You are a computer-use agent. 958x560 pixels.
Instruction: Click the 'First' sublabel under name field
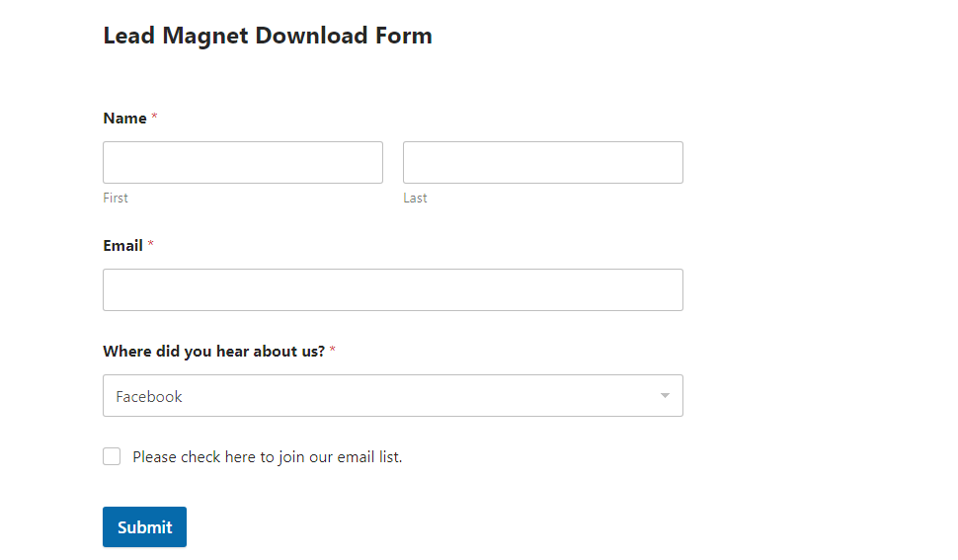[x=116, y=198]
